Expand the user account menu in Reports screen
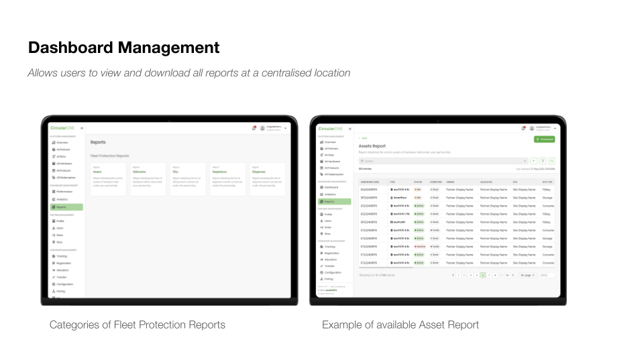Viewport: 644px width, 362px height. coord(286,128)
